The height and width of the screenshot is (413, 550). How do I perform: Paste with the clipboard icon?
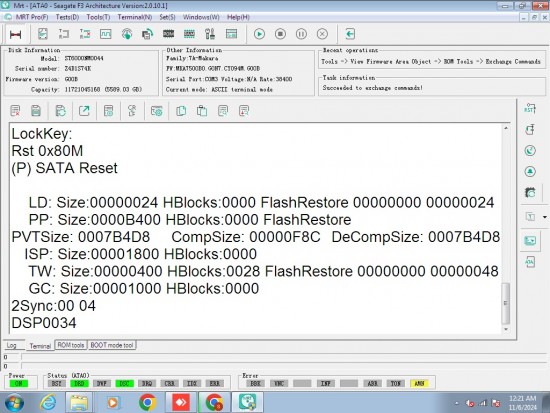[x=202, y=111]
